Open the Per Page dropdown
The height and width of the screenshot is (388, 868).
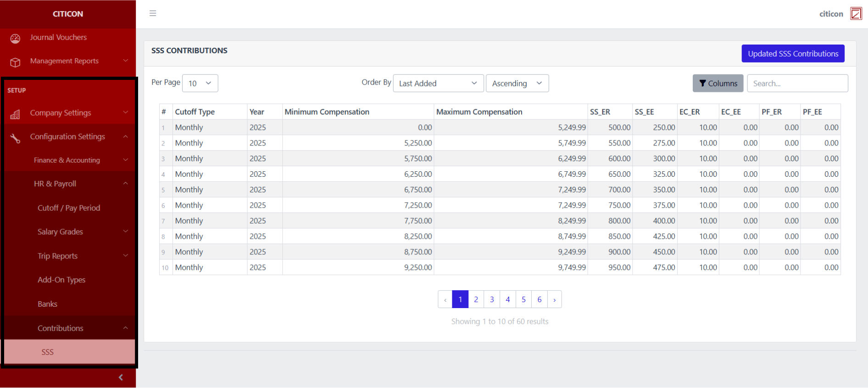(200, 84)
